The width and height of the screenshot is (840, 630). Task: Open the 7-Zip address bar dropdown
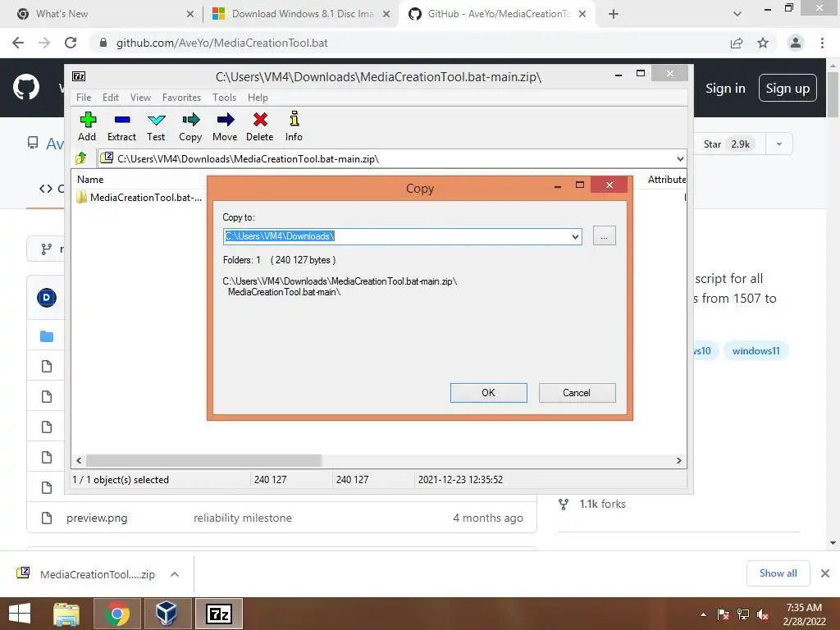tap(680, 158)
